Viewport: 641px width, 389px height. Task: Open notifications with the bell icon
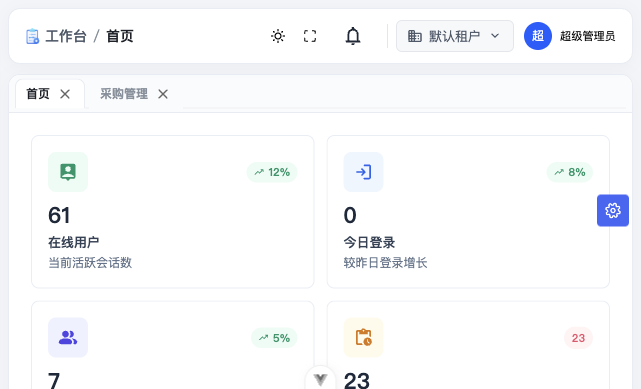(353, 36)
